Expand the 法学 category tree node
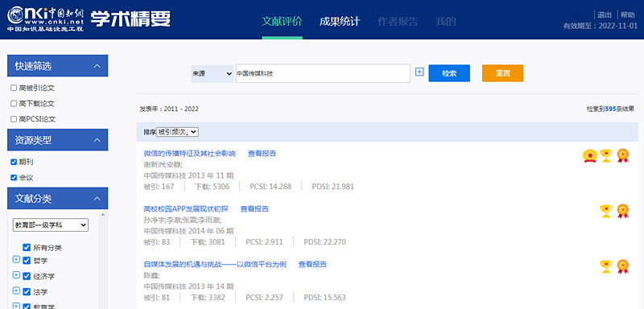 coord(16,290)
